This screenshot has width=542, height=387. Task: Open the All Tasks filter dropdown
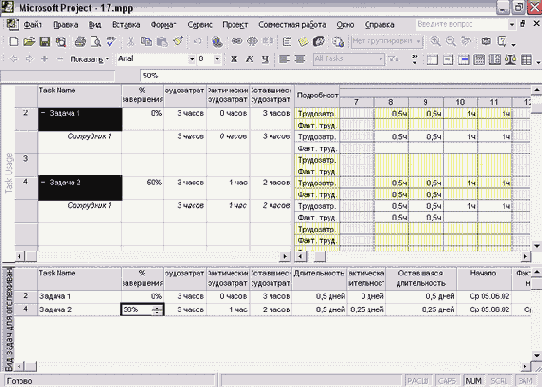pyautogui.click(x=381, y=59)
